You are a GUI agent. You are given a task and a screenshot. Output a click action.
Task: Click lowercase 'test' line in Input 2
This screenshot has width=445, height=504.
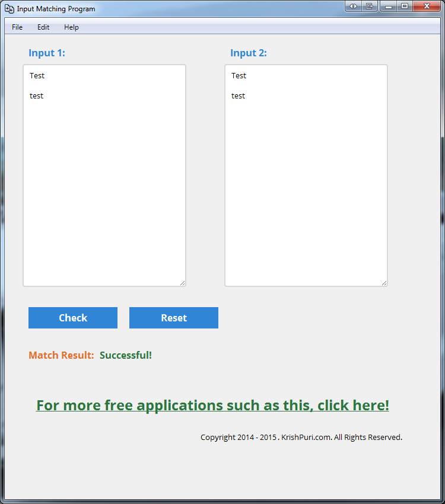(x=238, y=96)
